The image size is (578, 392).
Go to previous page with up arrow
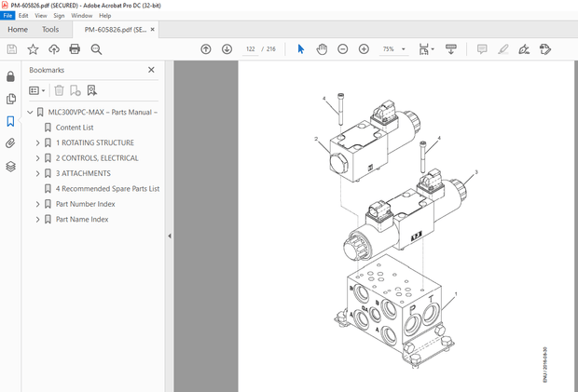[x=206, y=49]
